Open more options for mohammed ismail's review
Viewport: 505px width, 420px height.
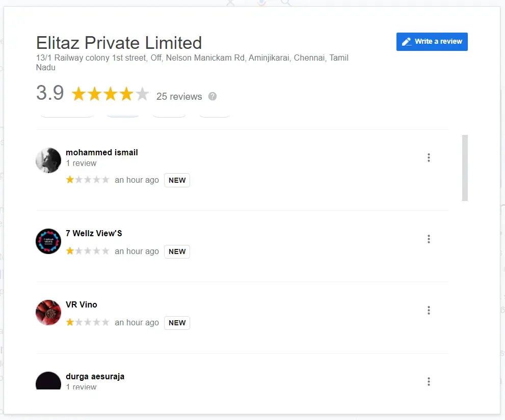click(429, 158)
